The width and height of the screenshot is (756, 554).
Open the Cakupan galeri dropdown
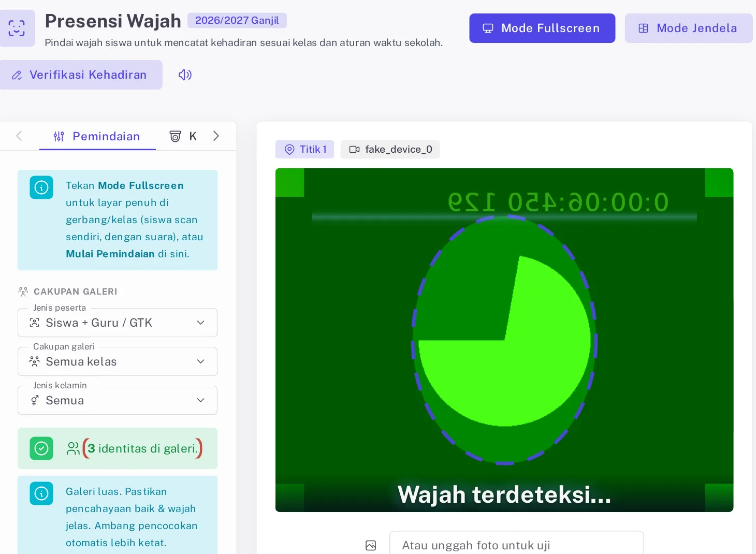point(118,361)
